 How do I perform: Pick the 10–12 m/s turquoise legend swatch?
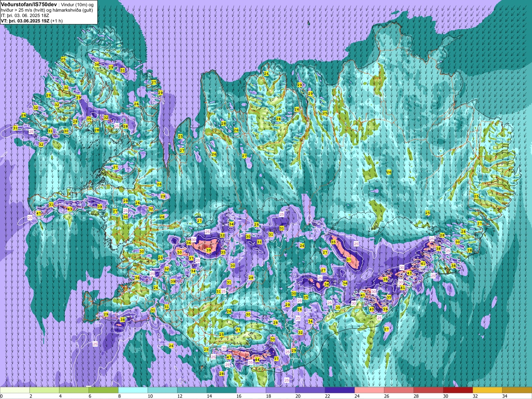click(163, 390)
